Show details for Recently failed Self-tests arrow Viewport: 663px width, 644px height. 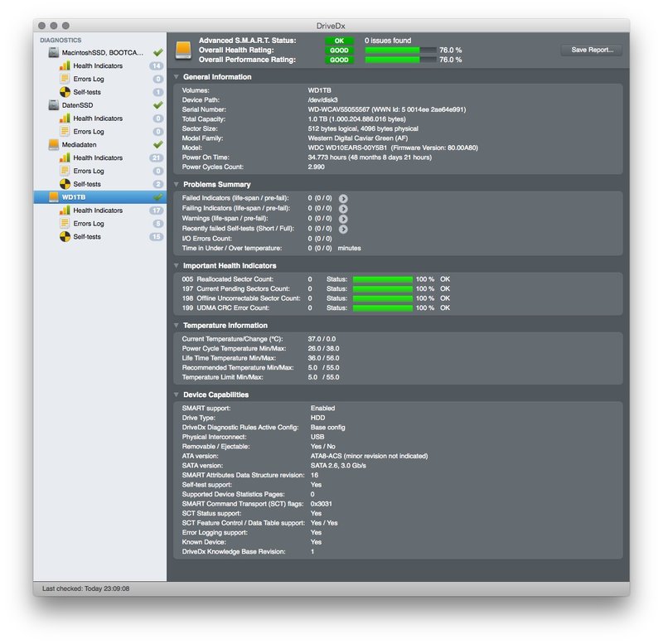(343, 229)
